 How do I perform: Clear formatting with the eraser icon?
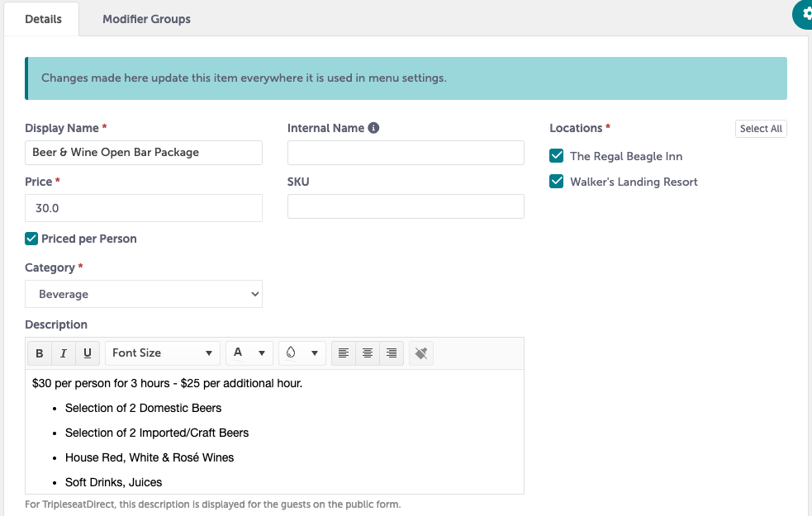(421, 353)
